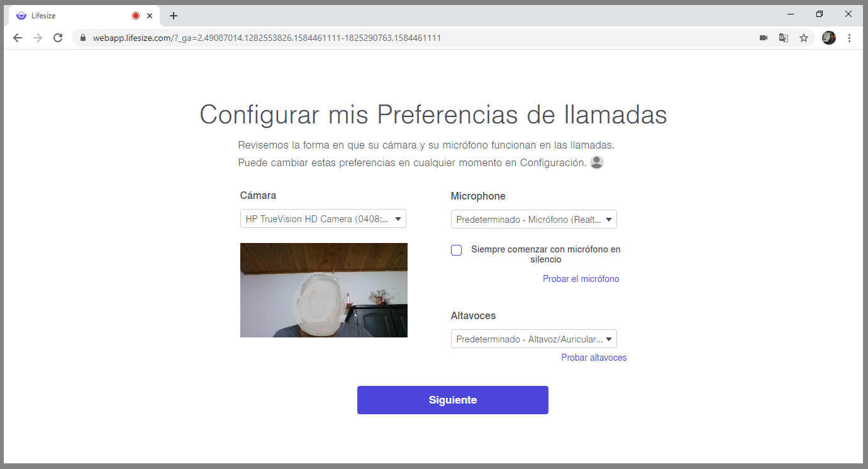Open the Altavoces device dropdown
The height and width of the screenshot is (469, 868).
[534, 339]
